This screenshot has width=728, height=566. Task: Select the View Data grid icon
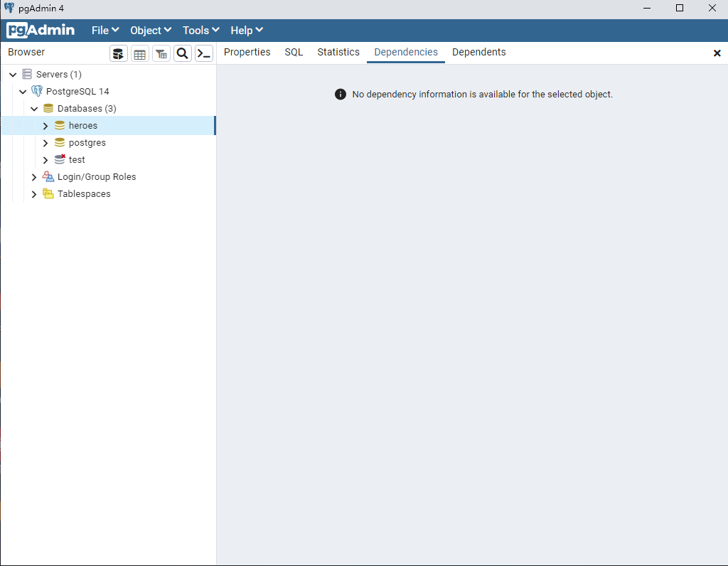click(x=139, y=53)
